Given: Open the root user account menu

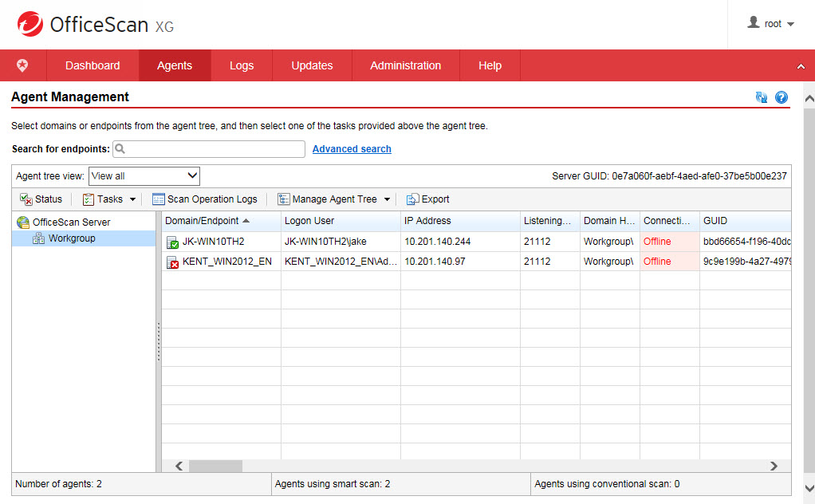Looking at the screenshot, I should (x=771, y=24).
